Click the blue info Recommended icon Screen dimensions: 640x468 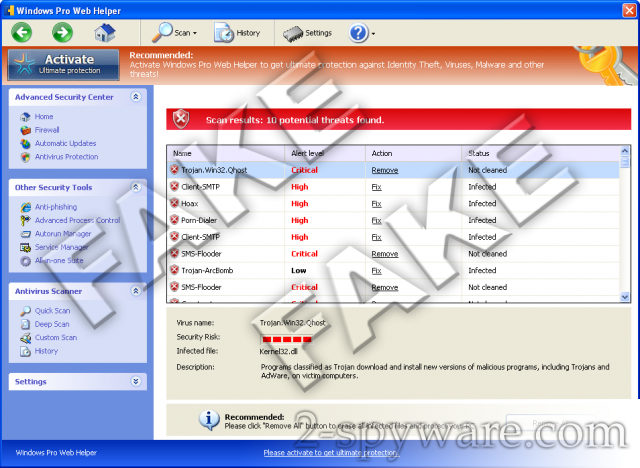pos(209,420)
